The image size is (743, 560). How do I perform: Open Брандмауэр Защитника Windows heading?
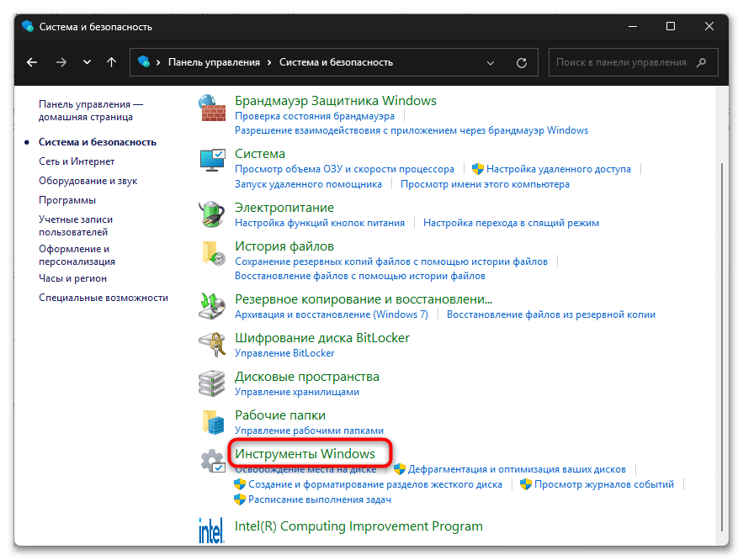point(336,100)
